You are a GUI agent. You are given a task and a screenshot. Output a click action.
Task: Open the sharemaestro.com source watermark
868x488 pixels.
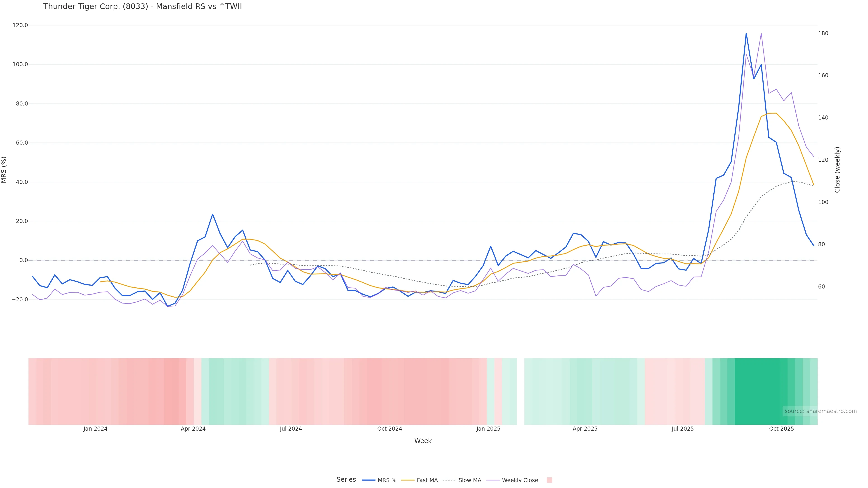pos(820,411)
